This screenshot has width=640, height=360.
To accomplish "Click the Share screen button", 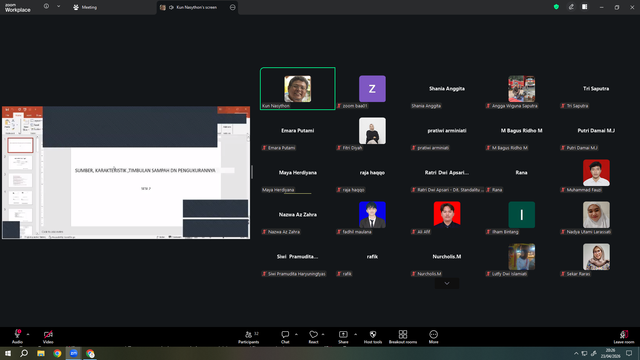I will (343, 337).
